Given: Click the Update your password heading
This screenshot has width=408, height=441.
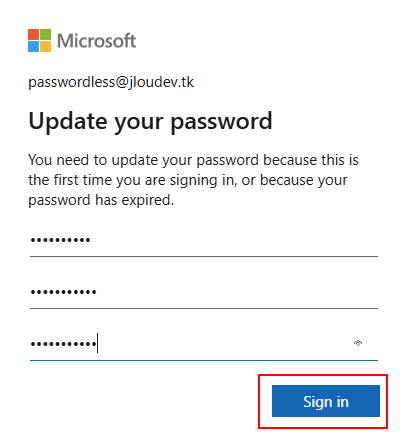Looking at the screenshot, I should pyautogui.click(x=150, y=121).
